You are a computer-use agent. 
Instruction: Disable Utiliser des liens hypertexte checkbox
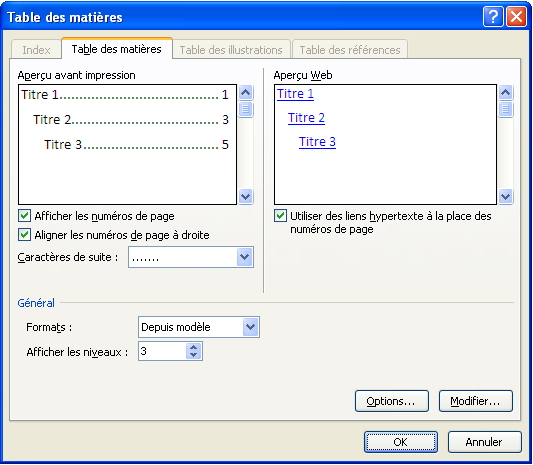point(280,216)
